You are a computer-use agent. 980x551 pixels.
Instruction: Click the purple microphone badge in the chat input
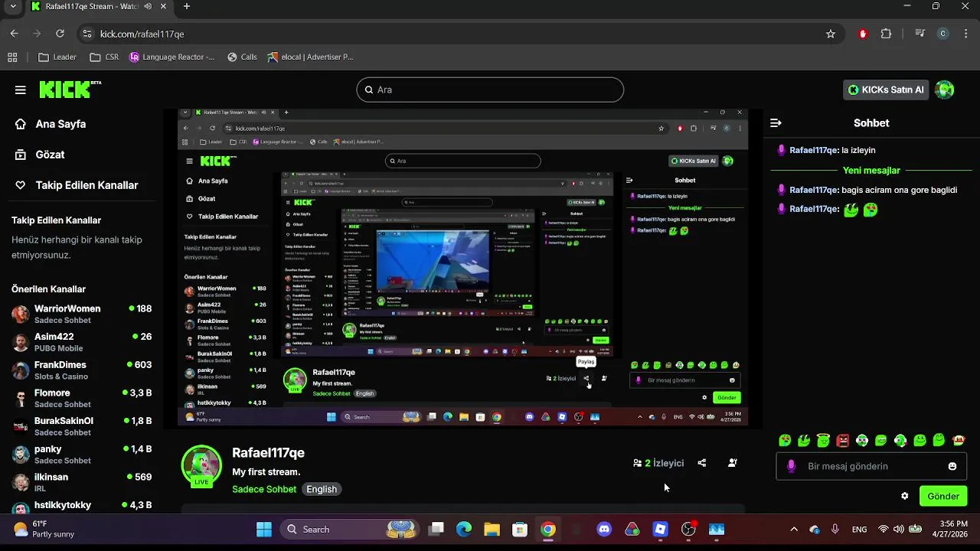791,466
